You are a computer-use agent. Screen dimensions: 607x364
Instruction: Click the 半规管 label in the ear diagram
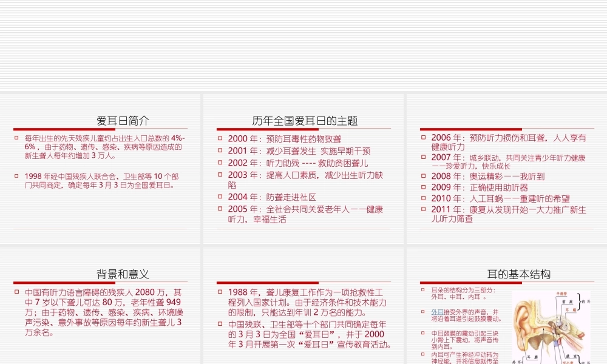pyautogui.click(x=562, y=293)
